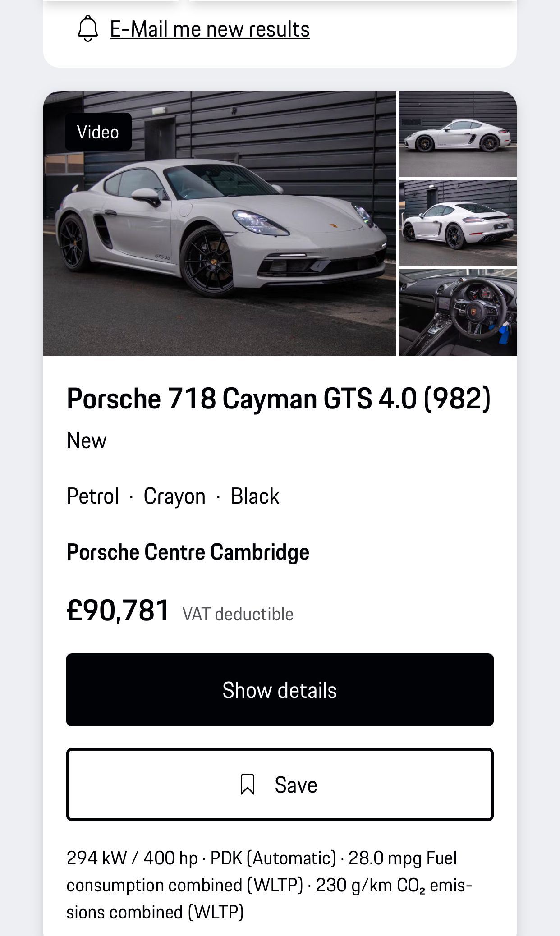Click the VAT deductible note
The height and width of the screenshot is (936, 560).
click(238, 614)
